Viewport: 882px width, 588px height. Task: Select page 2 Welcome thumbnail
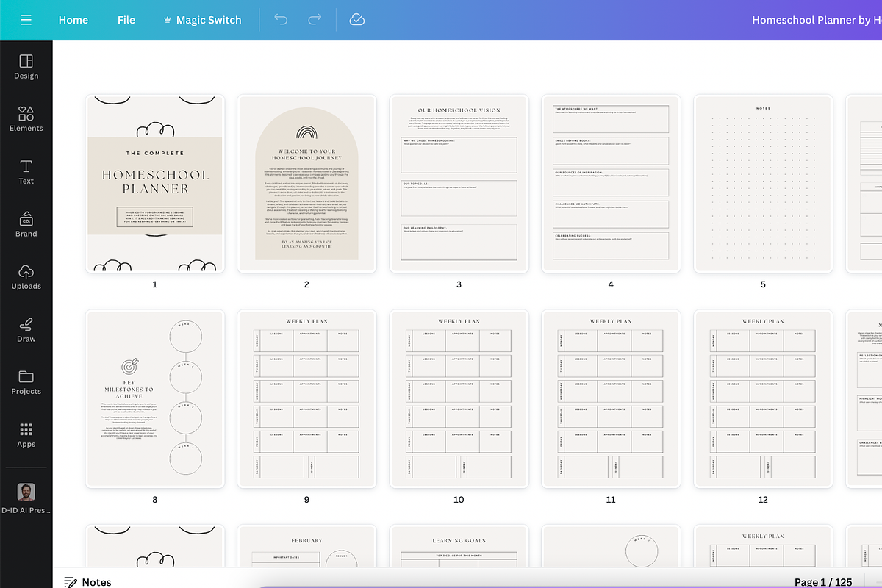click(x=306, y=184)
